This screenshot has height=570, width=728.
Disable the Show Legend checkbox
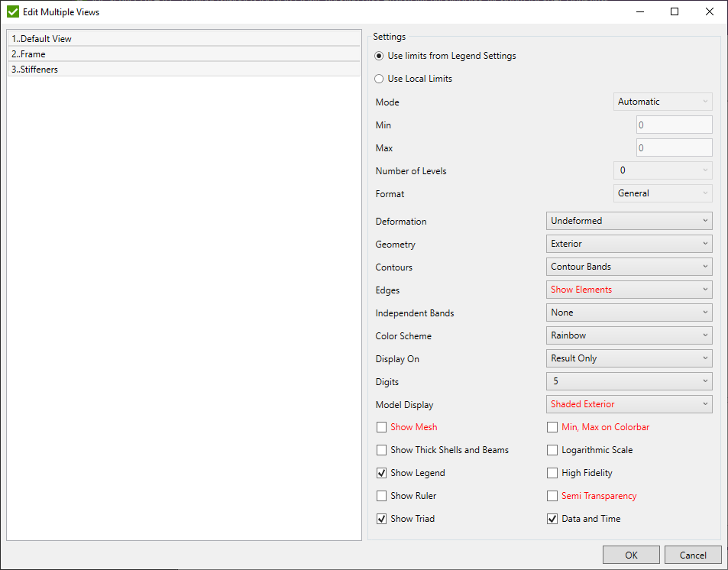coord(381,472)
